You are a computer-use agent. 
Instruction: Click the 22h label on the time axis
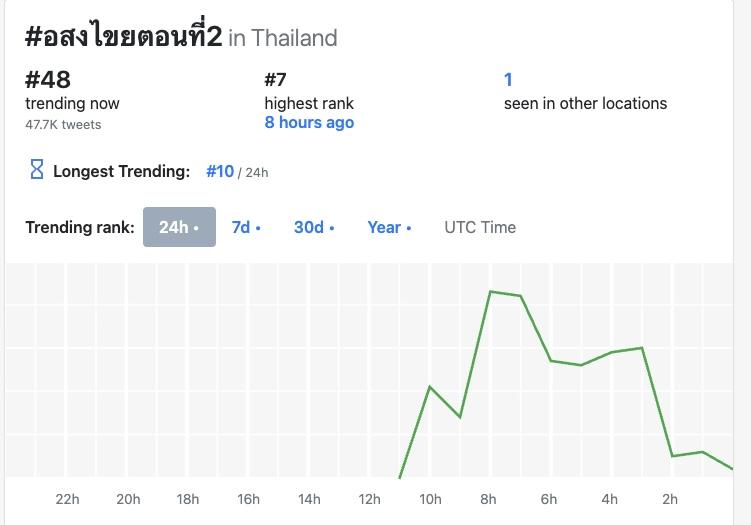point(67,499)
